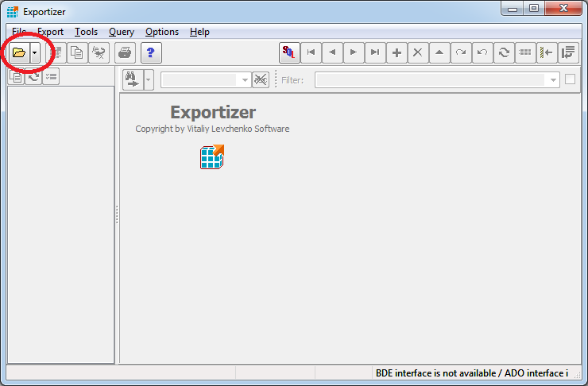The height and width of the screenshot is (386, 588).
Task: Go to previous record
Action: click(x=332, y=53)
